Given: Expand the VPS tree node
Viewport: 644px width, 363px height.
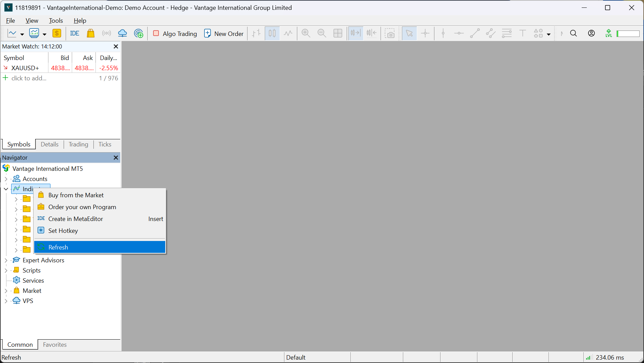Looking at the screenshot, I should pyautogui.click(x=6, y=301).
